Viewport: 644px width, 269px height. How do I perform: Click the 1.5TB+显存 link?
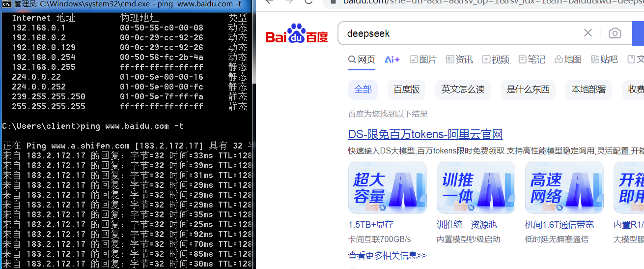pos(371,225)
